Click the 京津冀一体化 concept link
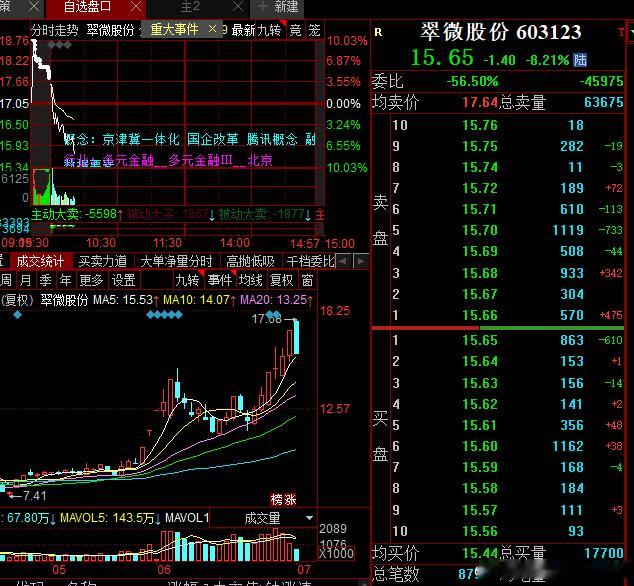This screenshot has width=634, height=586. (x=141, y=140)
